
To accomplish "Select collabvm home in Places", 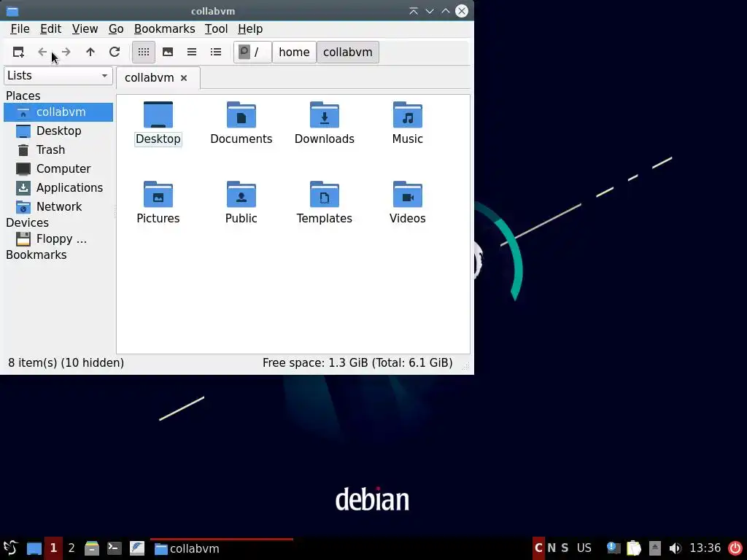I will pos(58,112).
